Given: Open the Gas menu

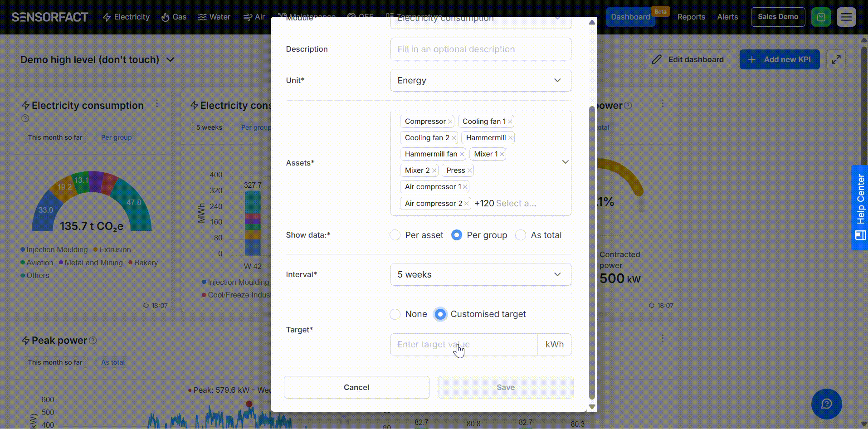Looking at the screenshot, I should (174, 17).
